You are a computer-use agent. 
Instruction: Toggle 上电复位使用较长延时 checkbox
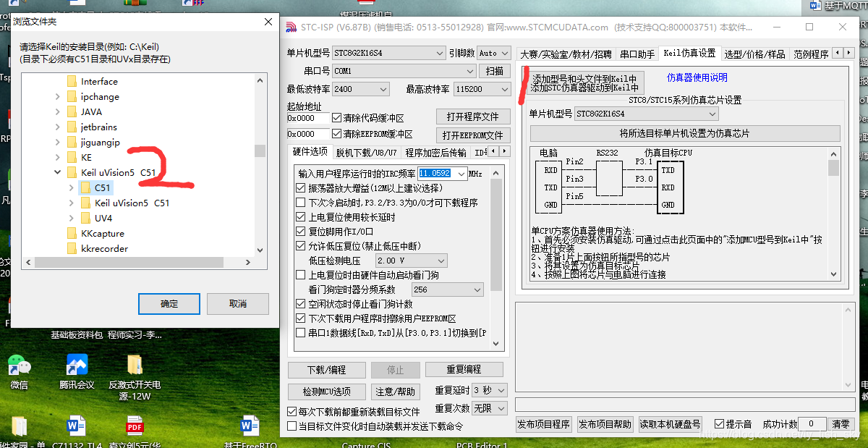tap(301, 217)
